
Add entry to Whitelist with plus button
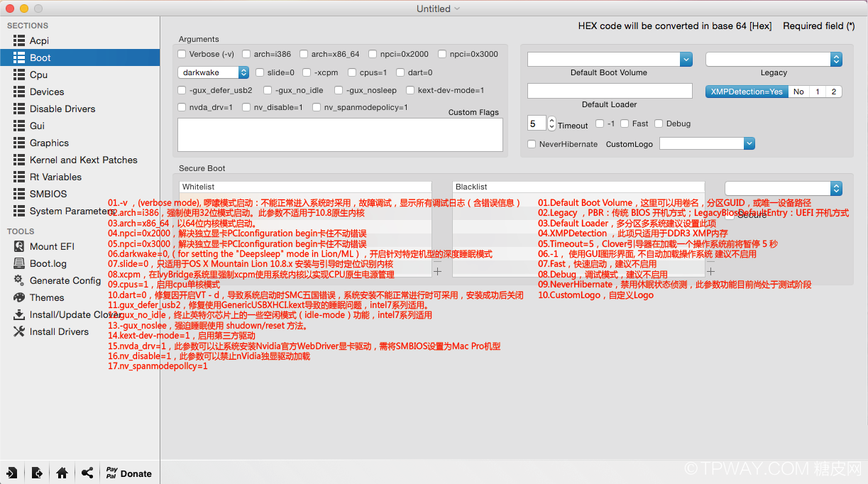(437, 271)
